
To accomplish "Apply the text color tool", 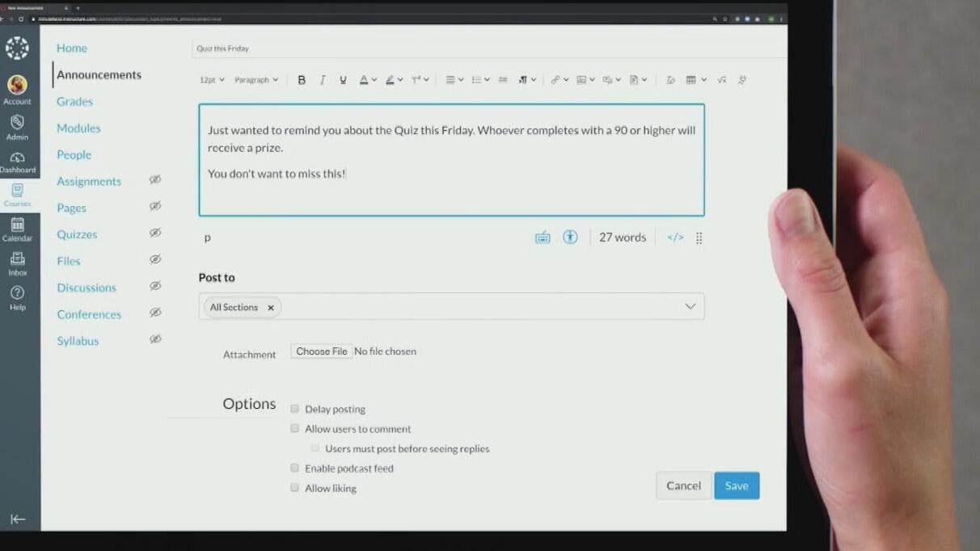I will (364, 80).
